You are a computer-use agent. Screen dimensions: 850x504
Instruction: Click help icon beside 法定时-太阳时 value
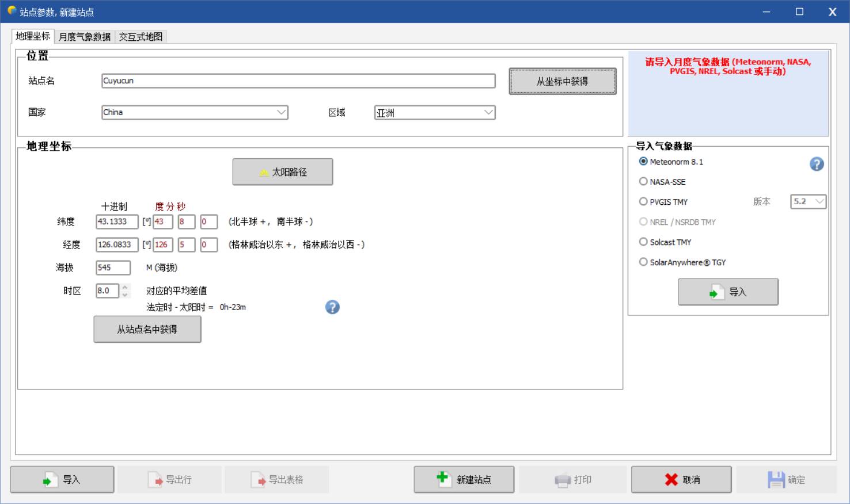(332, 307)
